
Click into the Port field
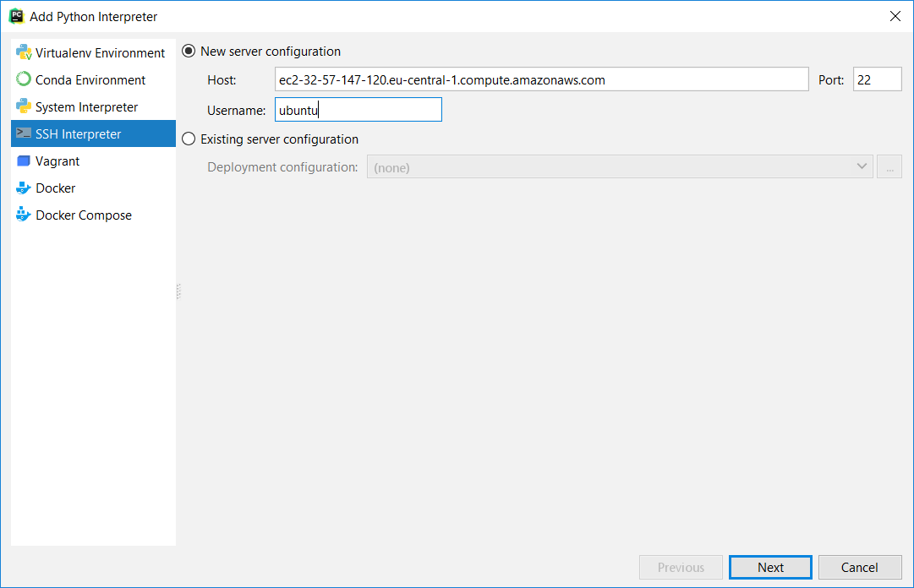click(x=878, y=79)
